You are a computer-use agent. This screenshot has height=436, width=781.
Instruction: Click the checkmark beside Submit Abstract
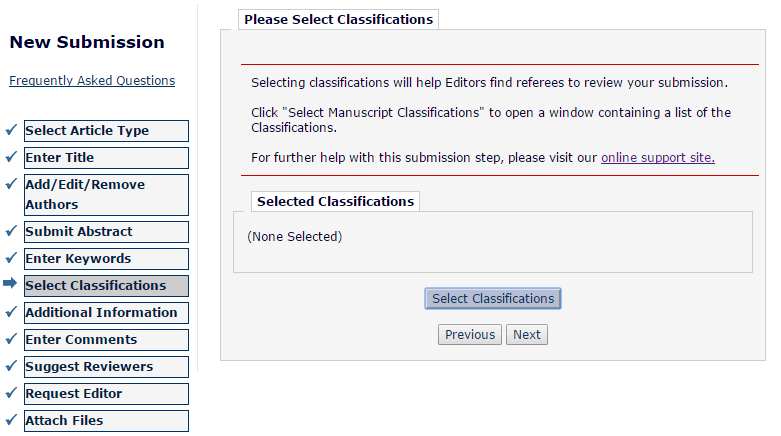coord(11,231)
